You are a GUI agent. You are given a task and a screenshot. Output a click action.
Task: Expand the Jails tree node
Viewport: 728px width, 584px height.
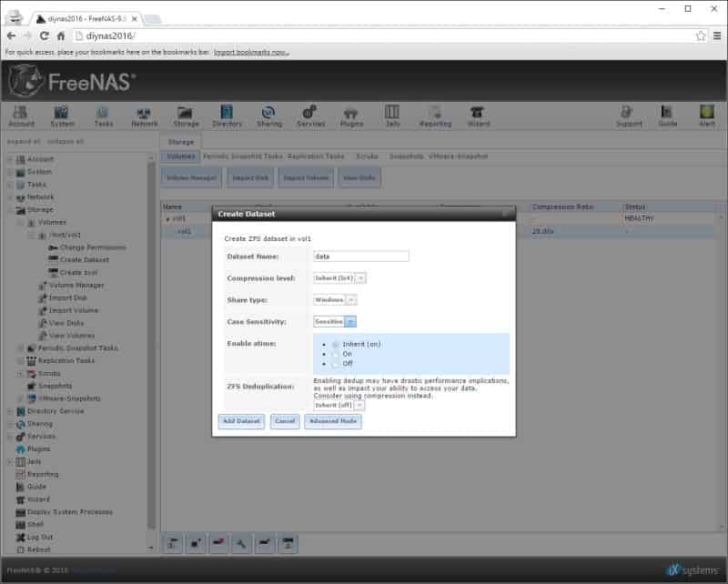[x=10, y=462]
